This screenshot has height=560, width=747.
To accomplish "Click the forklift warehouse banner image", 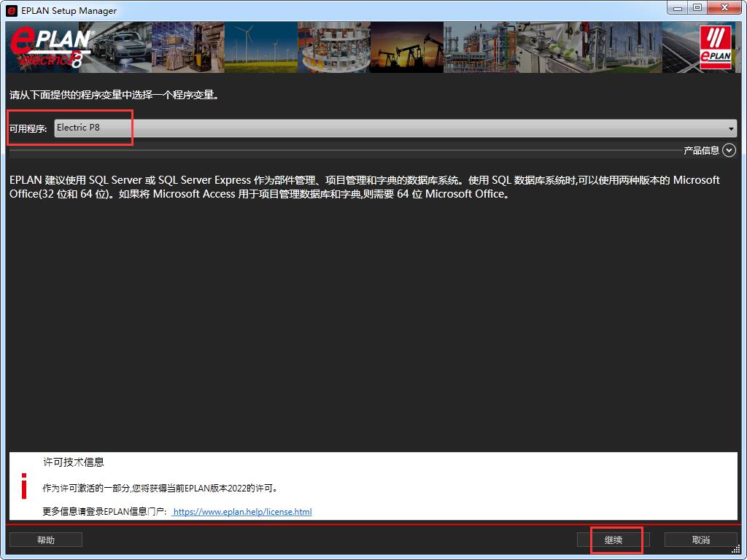I will point(188,47).
